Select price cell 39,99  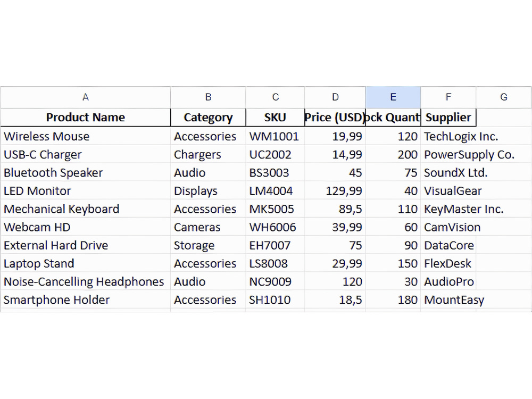click(x=335, y=227)
